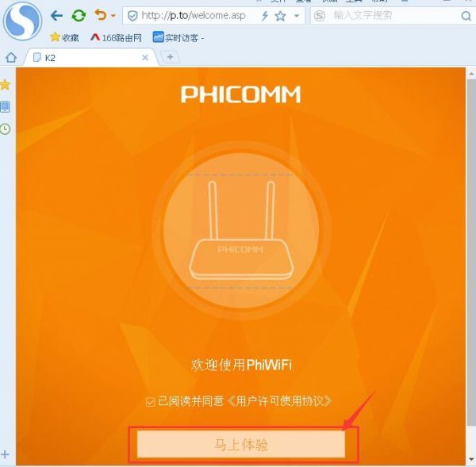Click the security shield in address bar

132,16
